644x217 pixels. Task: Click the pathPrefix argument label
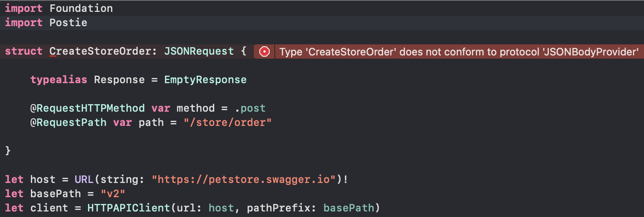[278, 208]
